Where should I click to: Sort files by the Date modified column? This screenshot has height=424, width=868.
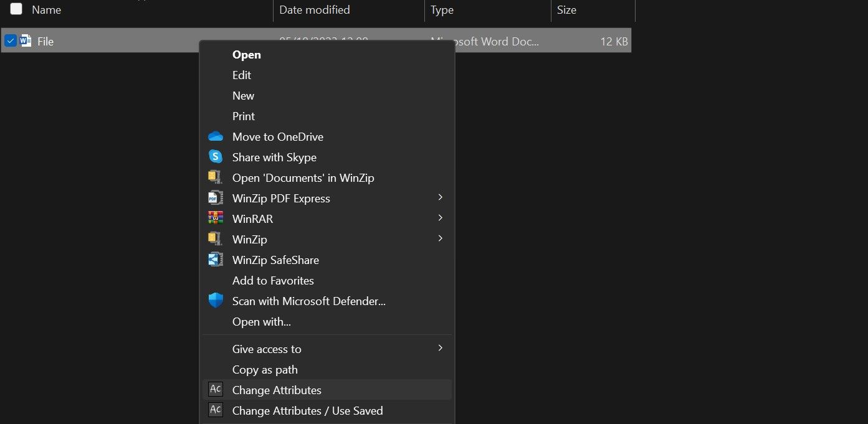[x=314, y=9]
